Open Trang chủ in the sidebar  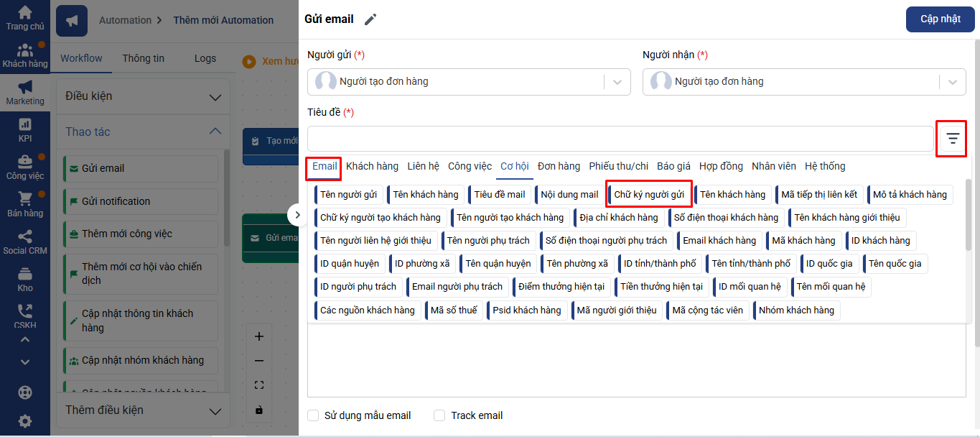[25, 18]
